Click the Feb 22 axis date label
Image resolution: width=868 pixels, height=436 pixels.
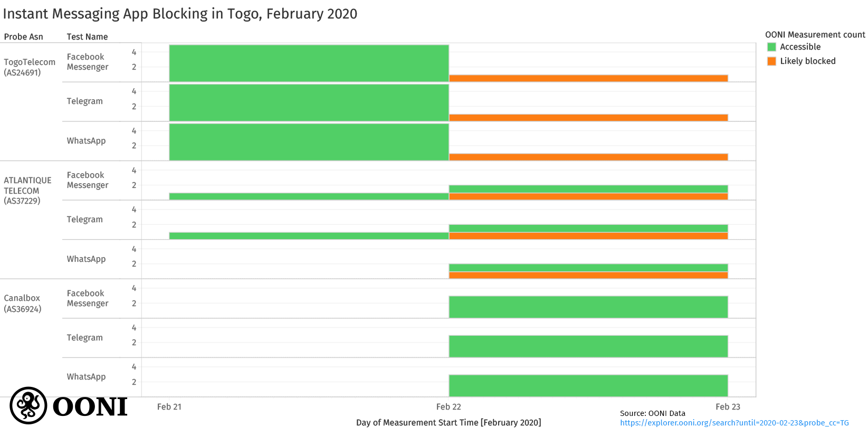(449, 407)
